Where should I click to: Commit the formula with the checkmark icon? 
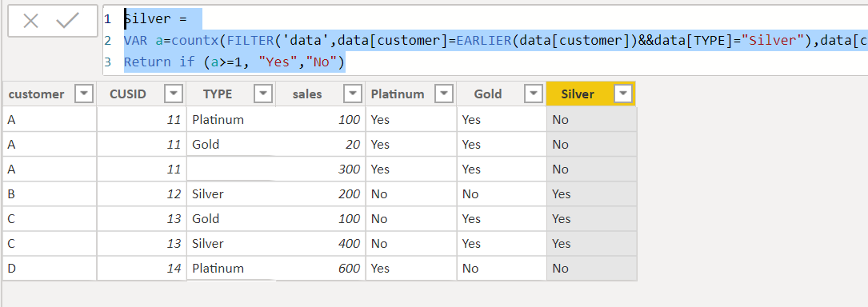tap(68, 21)
